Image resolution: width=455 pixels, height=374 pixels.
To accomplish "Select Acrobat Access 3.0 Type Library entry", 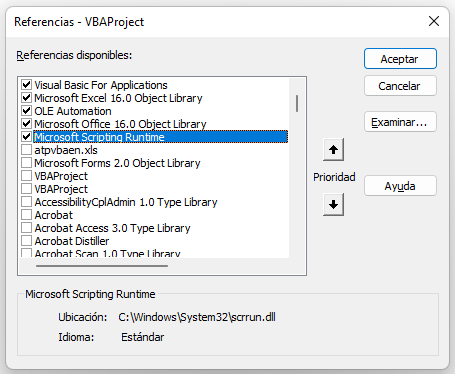I will coord(112,228).
